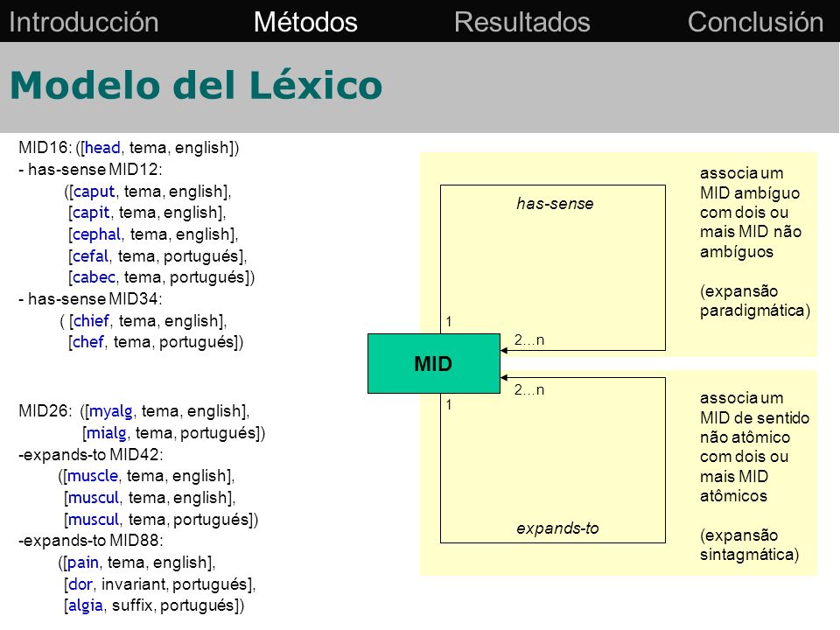The width and height of the screenshot is (840, 630).
Task: Click '2…n' label on has-sense arrow
Action: pyautogui.click(x=529, y=339)
